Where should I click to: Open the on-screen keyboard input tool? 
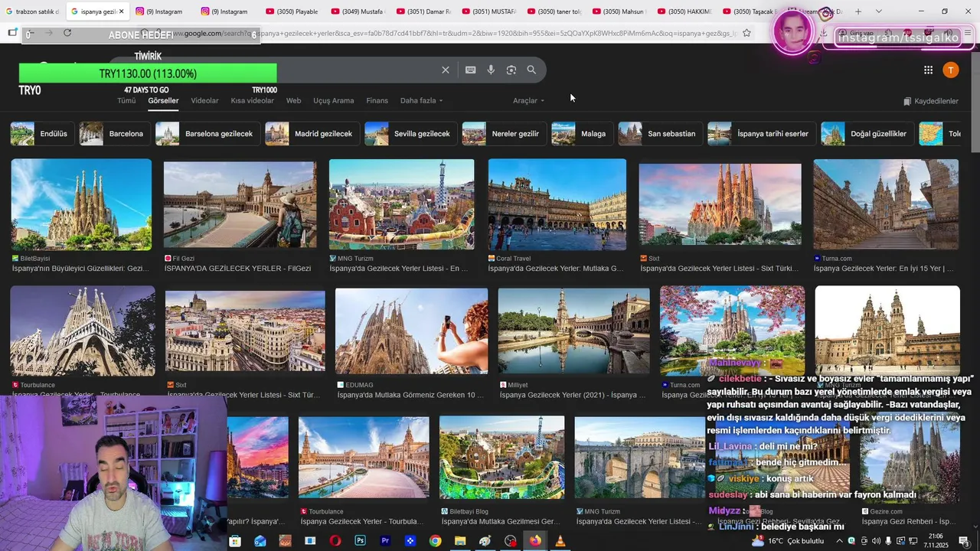pos(470,70)
